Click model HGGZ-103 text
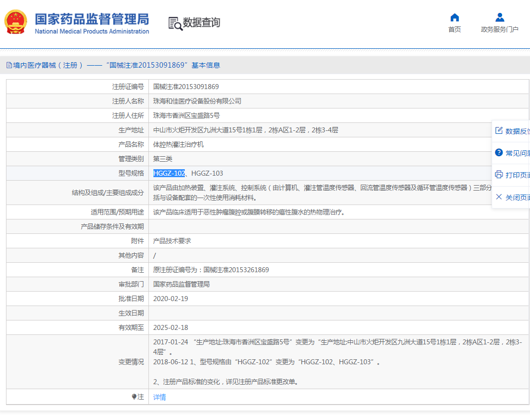Screen dimensions: 530x420 [207, 173]
